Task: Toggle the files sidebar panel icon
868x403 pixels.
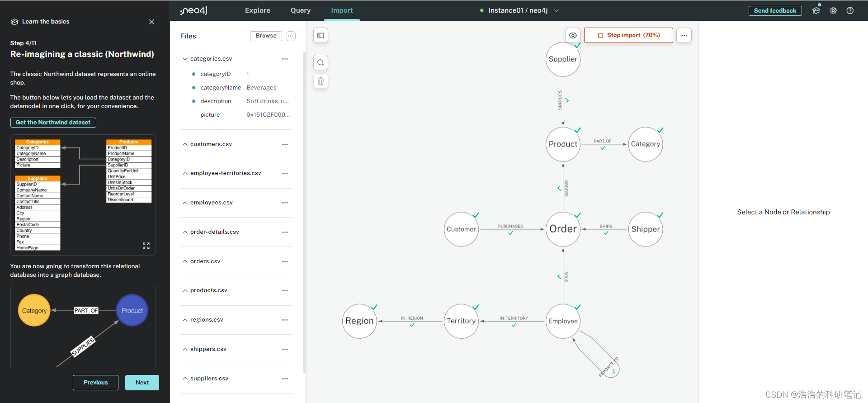Action: (321, 35)
